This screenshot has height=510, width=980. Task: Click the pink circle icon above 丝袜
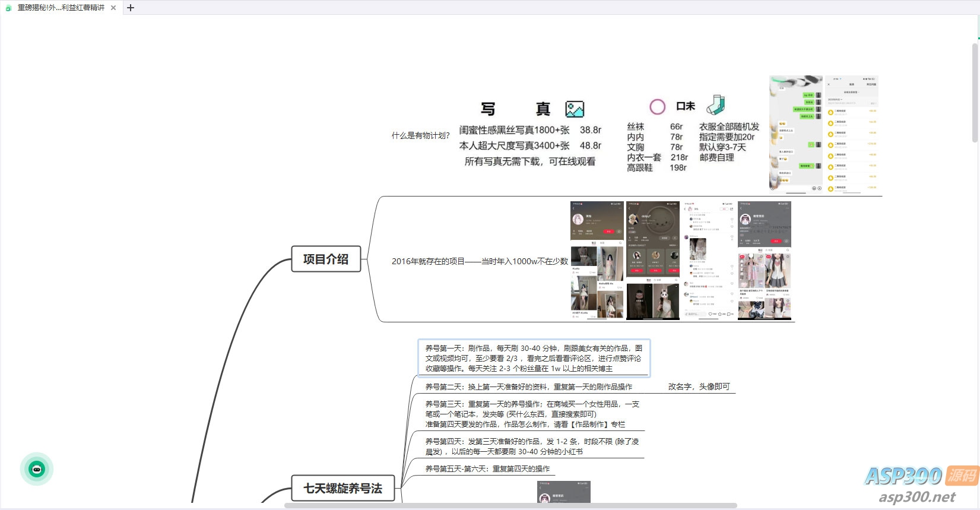[657, 107]
